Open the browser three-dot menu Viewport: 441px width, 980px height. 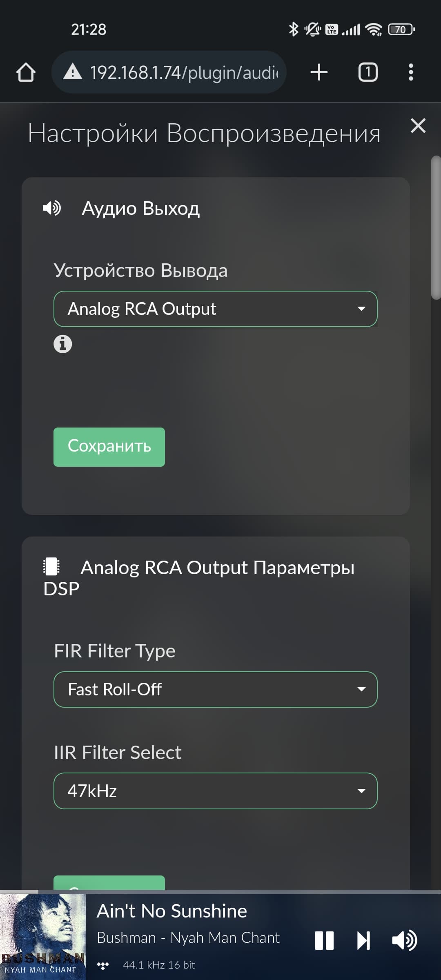point(411,72)
